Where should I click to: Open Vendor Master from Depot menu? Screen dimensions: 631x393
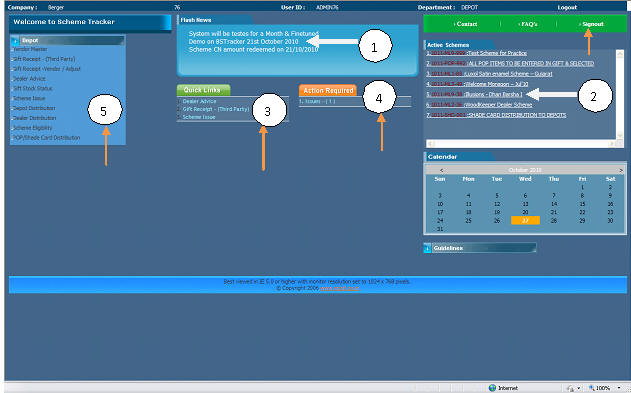click(x=30, y=49)
